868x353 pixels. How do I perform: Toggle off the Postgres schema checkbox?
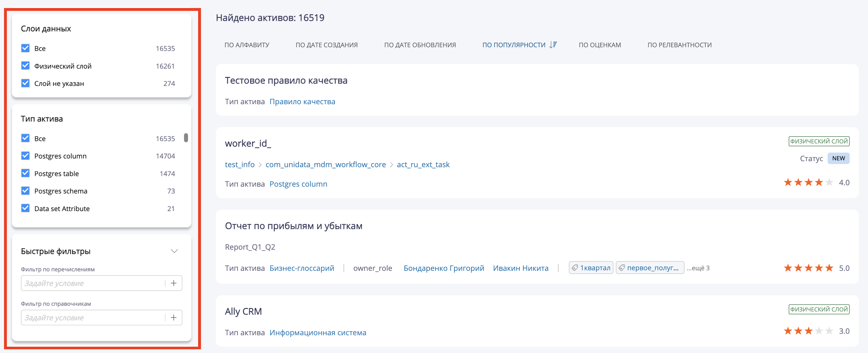25,191
